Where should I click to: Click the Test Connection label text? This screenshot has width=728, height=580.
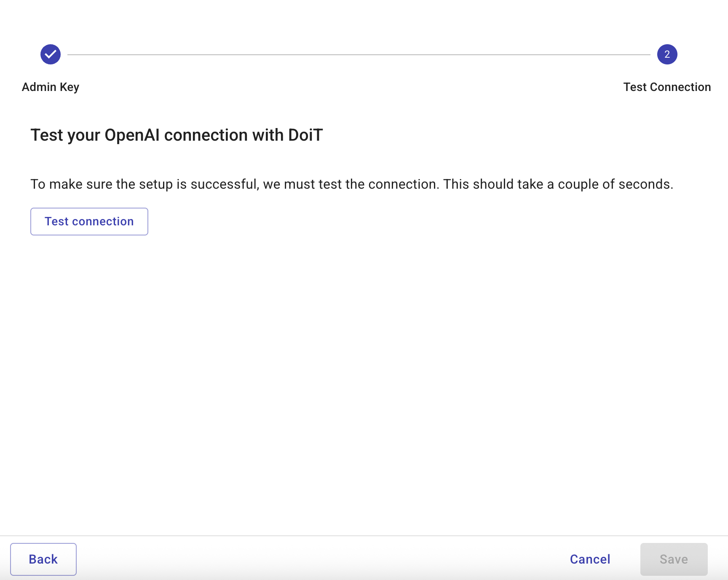[x=667, y=87]
